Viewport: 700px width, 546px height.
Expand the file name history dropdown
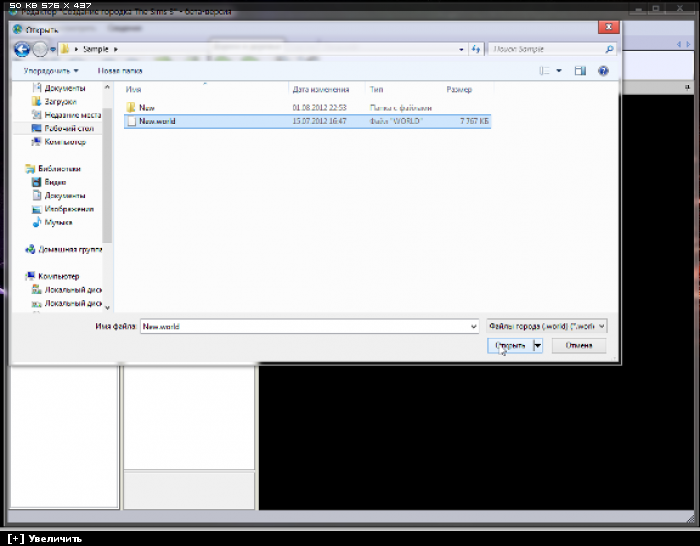coord(473,326)
